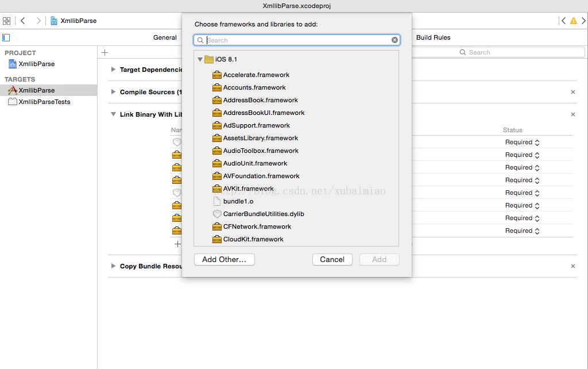The image size is (588, 369).
Task: Add a new build phase with plus
Action: pos(105,52)
